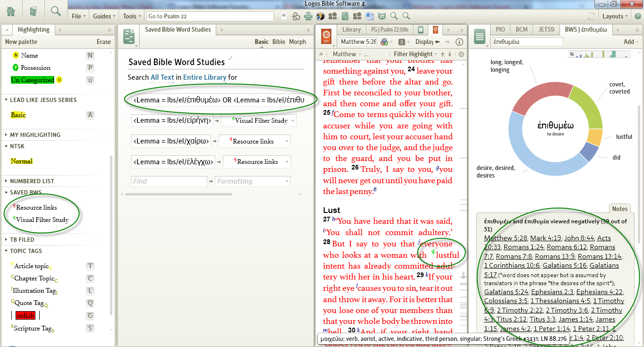
Task: Open the Add dropdown in word study panel
Action: (x=631, y=42)
